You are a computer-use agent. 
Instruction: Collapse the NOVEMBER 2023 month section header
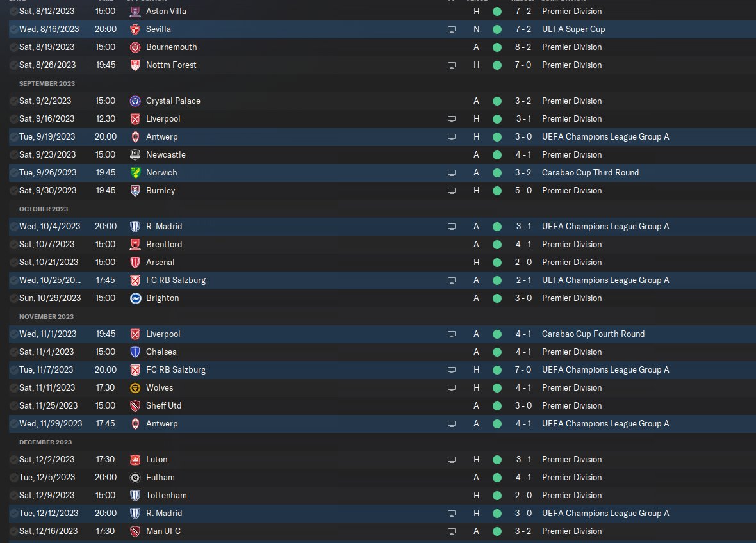tap(46, 317)
